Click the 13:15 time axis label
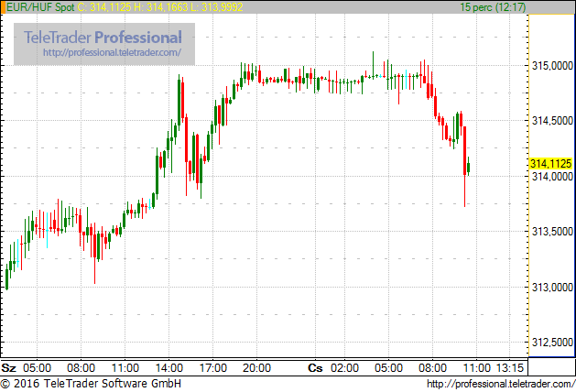The image size is (576, 392). [510, 368]
